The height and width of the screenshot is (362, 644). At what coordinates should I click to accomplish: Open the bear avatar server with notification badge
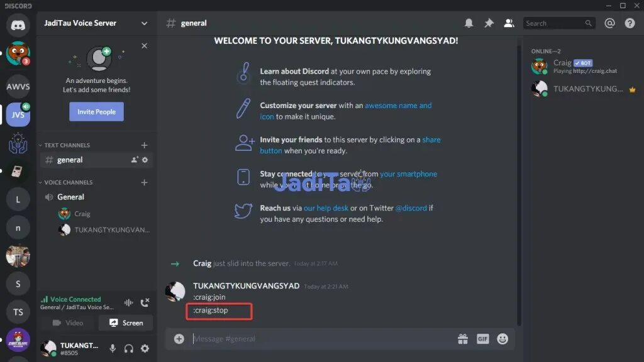tap(18, 53)
